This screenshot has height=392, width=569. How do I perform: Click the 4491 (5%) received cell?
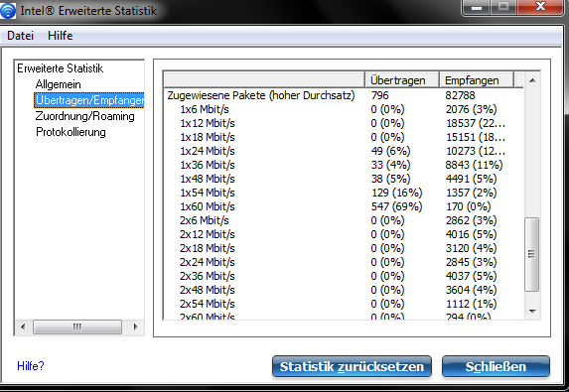(x=472, y=179)
